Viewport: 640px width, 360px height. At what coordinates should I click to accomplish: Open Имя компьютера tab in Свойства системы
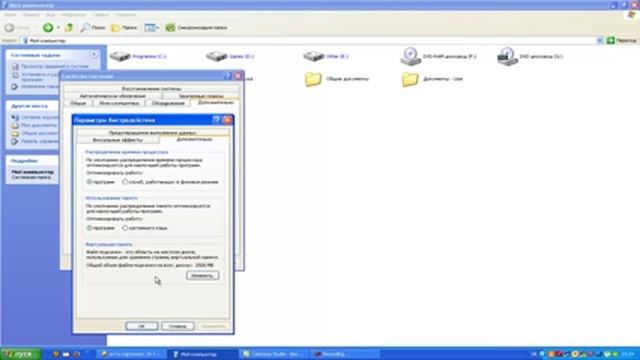119,103
